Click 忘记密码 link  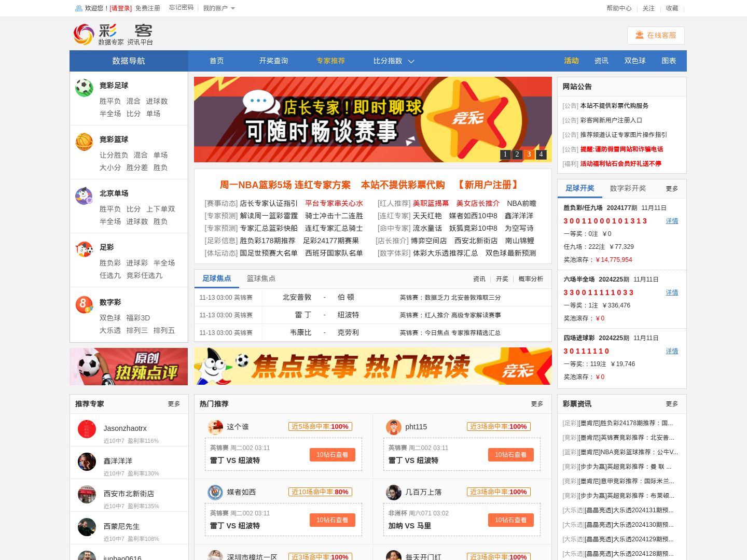pos(181,8)
